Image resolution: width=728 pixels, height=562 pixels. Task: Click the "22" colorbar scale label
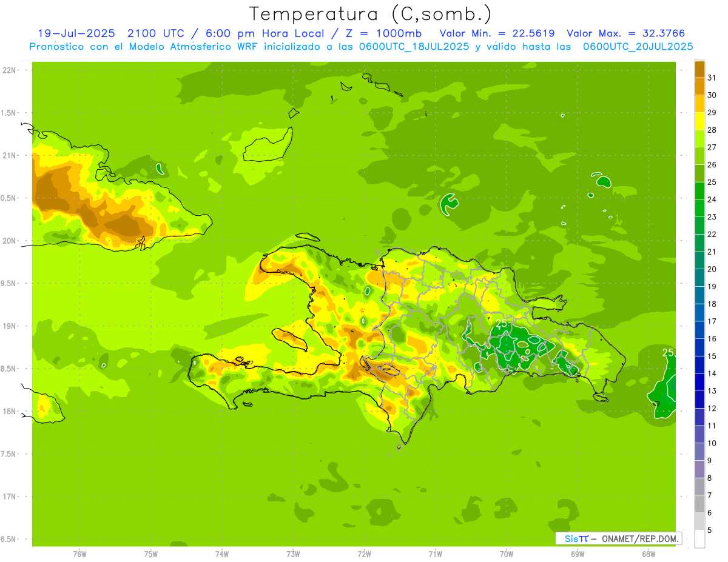tap(712, 234)
